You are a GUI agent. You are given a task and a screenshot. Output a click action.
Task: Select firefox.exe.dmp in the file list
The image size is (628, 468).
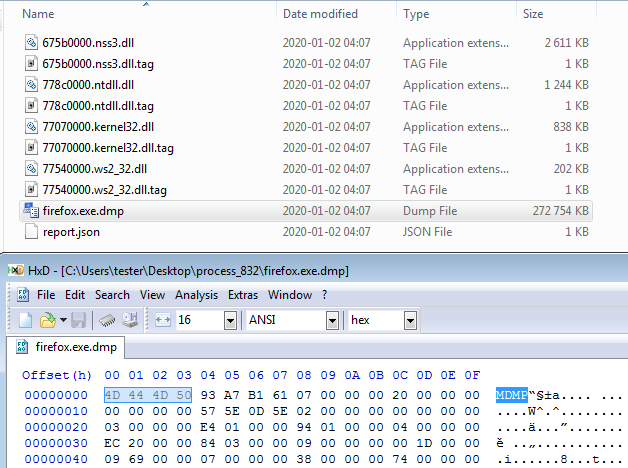tap(83, 211)
